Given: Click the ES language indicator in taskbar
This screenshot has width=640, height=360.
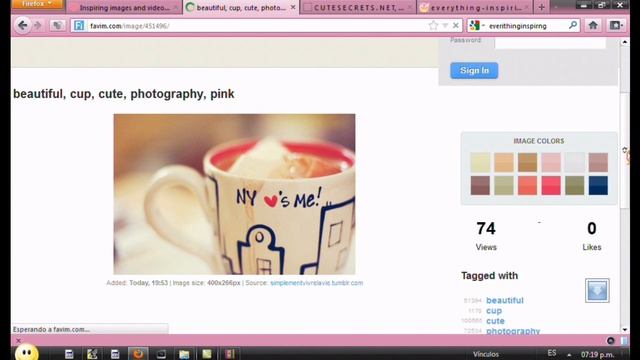Looking at the screenshot, I should coord(551,353).
